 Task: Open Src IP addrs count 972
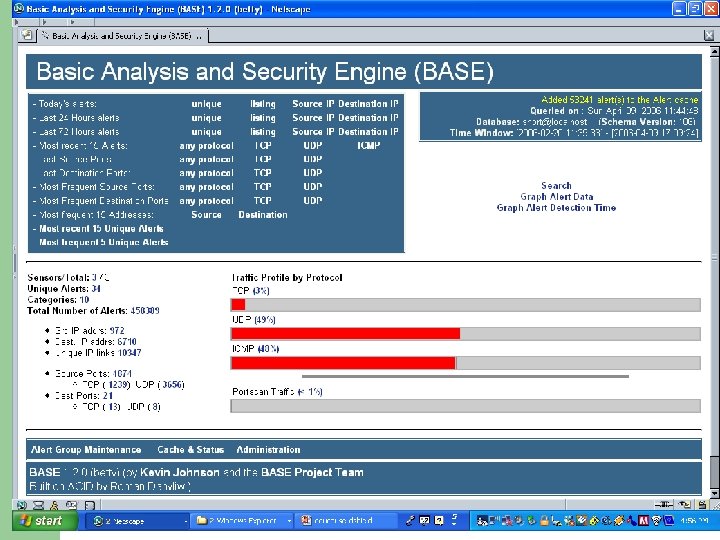pos(117,331)
